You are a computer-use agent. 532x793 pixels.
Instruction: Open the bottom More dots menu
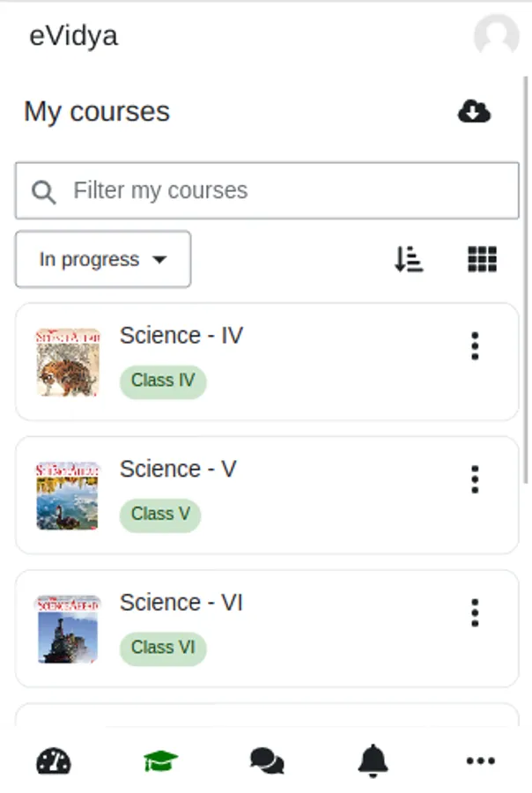(480, 760)
